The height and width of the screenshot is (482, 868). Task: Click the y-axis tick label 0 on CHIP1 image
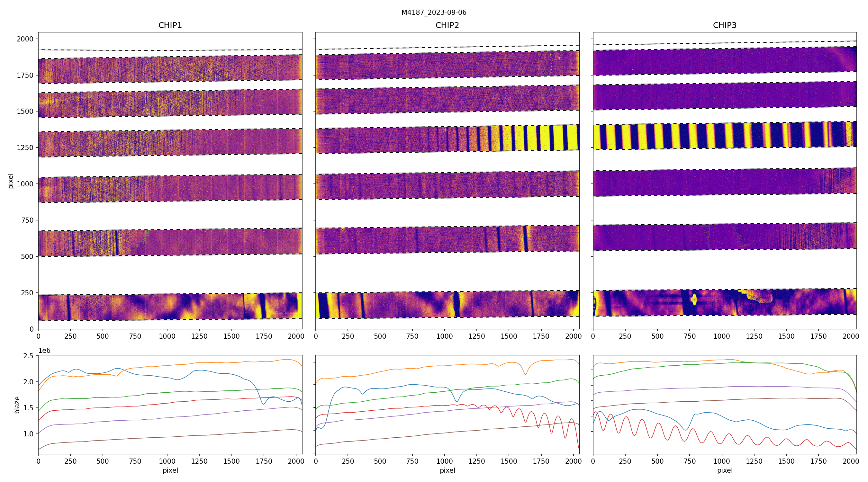coord(32,329)
